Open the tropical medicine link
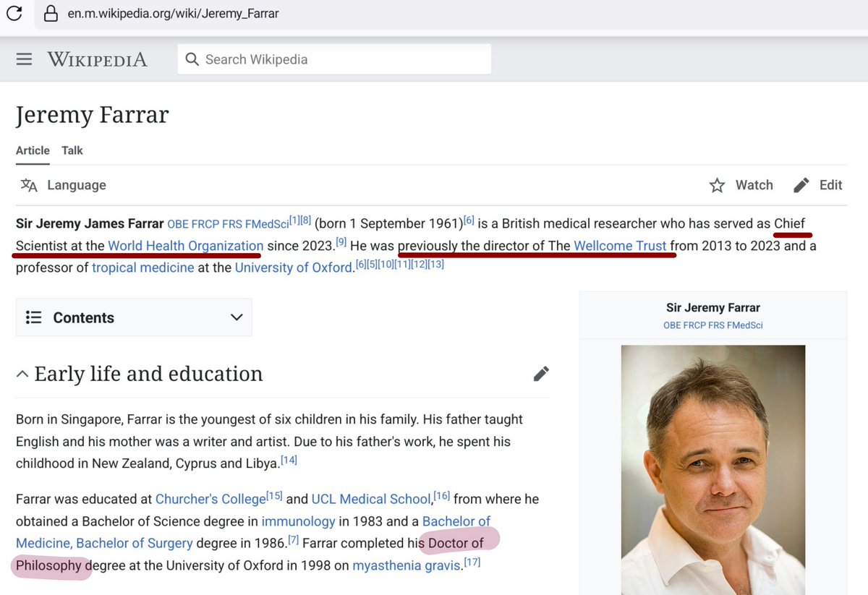 click(x=142, y=267)
